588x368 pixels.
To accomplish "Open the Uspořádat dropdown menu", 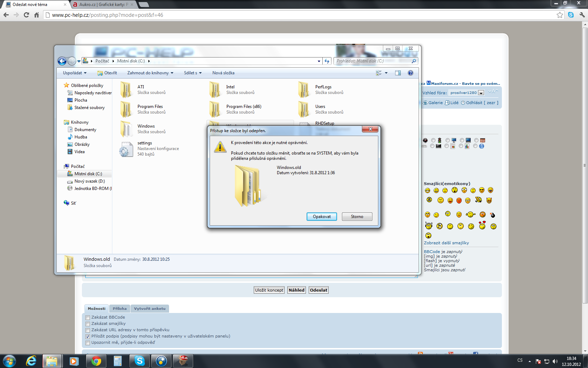I will [75, 73].
